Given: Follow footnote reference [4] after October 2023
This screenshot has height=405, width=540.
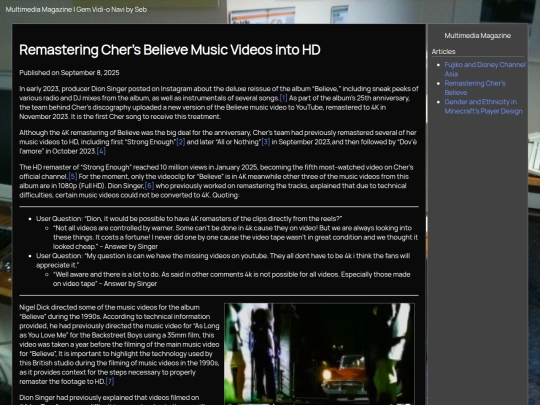Looking at the screenshot, I should [x=101, y=151].
